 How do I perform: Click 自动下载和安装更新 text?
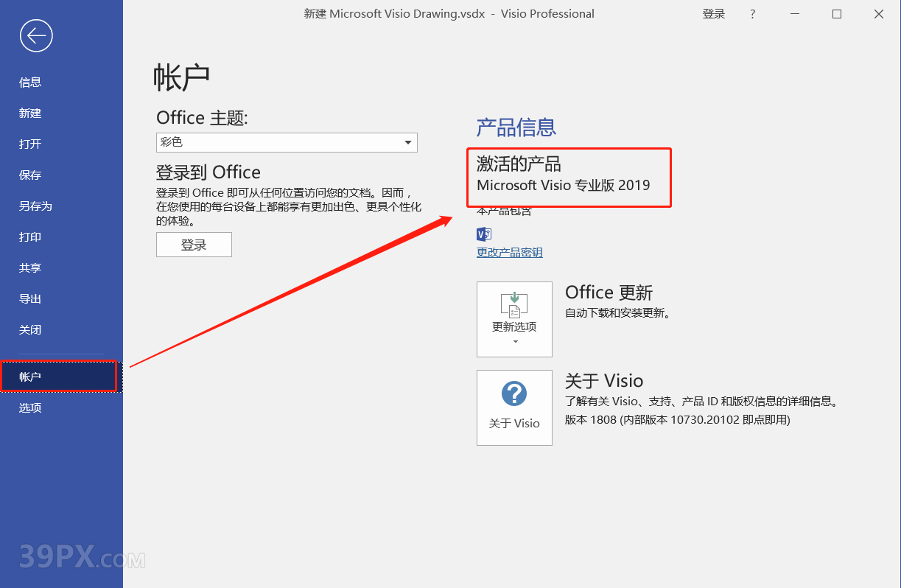point(617,313)
